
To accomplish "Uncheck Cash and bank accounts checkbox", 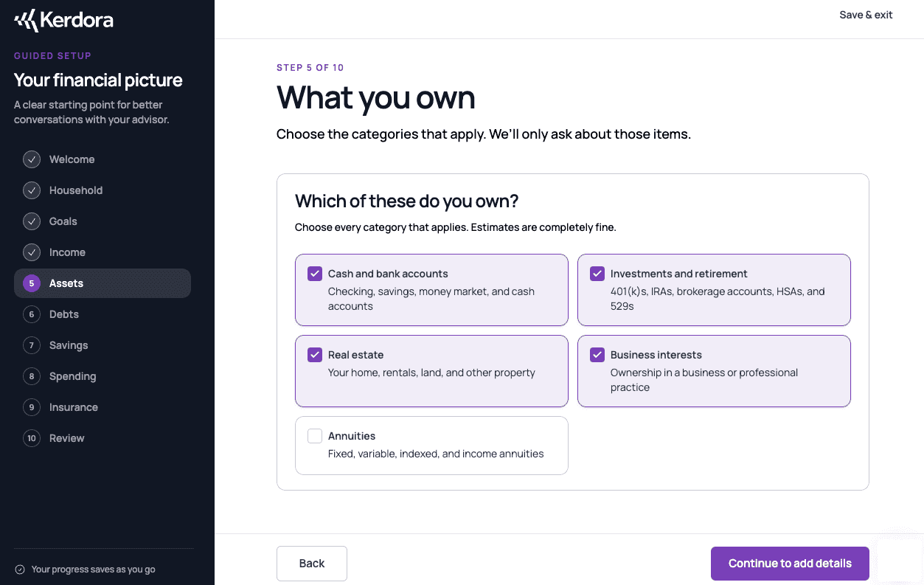I will tap(315, 274).
